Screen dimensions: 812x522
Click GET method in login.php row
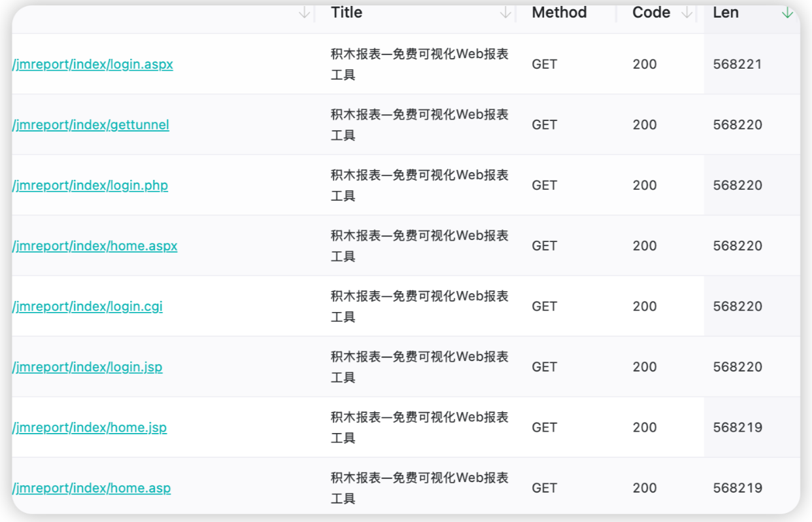[545, 185]
